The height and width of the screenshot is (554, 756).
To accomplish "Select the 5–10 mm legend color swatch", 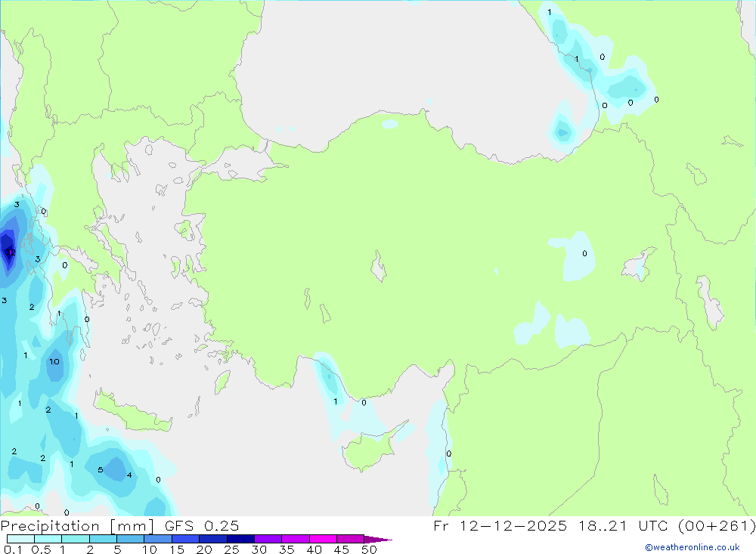I will [x=130, y=539].
